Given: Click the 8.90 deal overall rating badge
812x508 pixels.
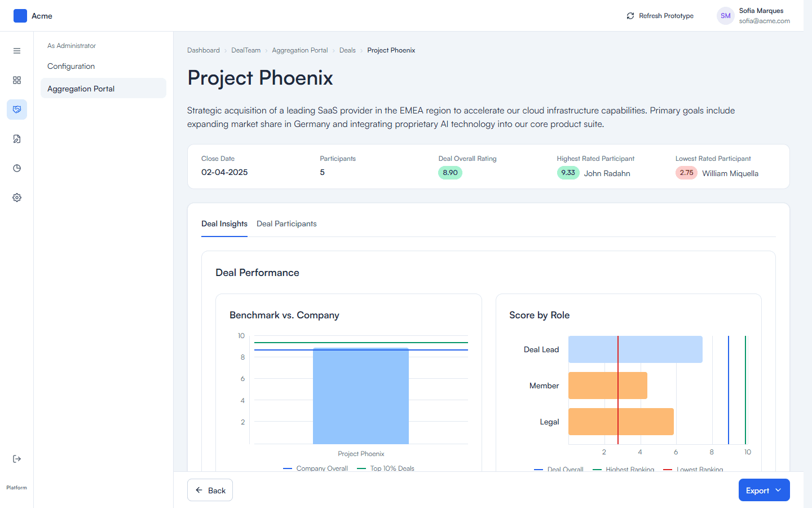Looking at the screenshot, I should coord(450,173).
